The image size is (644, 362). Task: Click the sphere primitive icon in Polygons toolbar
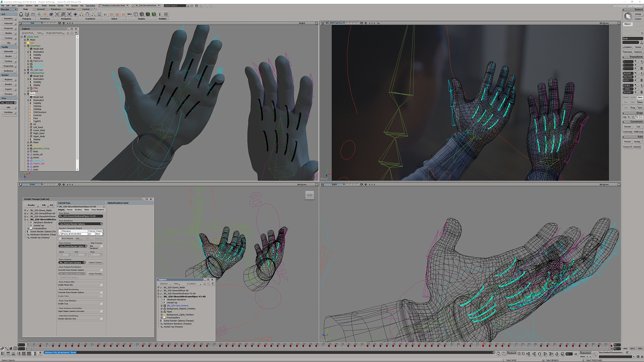coord(21,14)
